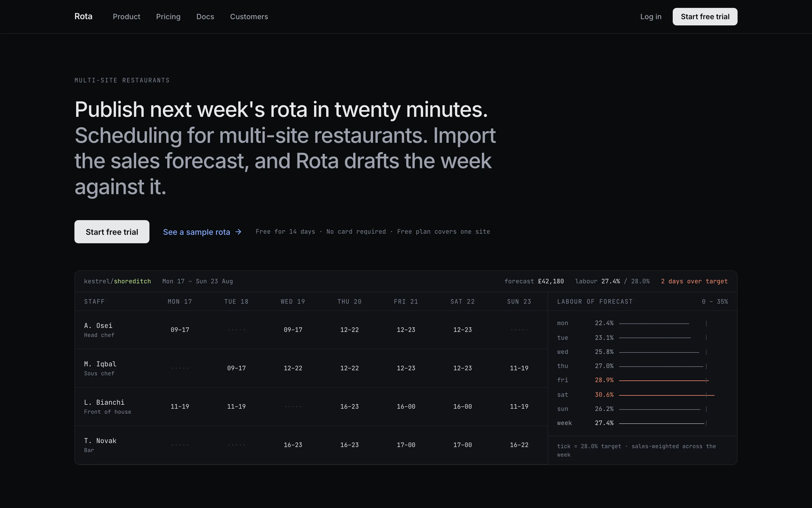The width and height of the screenshot is (812, 508).
Task: Open the Pricing nav item
Action: [168, 16]
